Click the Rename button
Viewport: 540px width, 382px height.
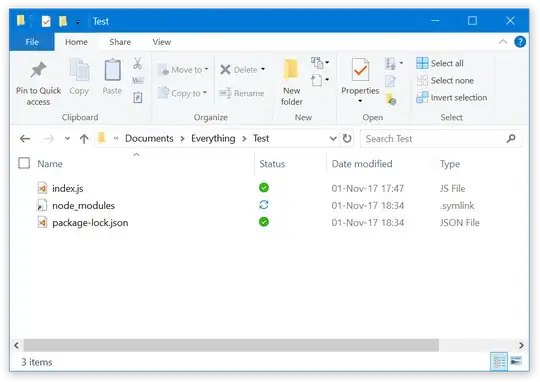point(242,93)
